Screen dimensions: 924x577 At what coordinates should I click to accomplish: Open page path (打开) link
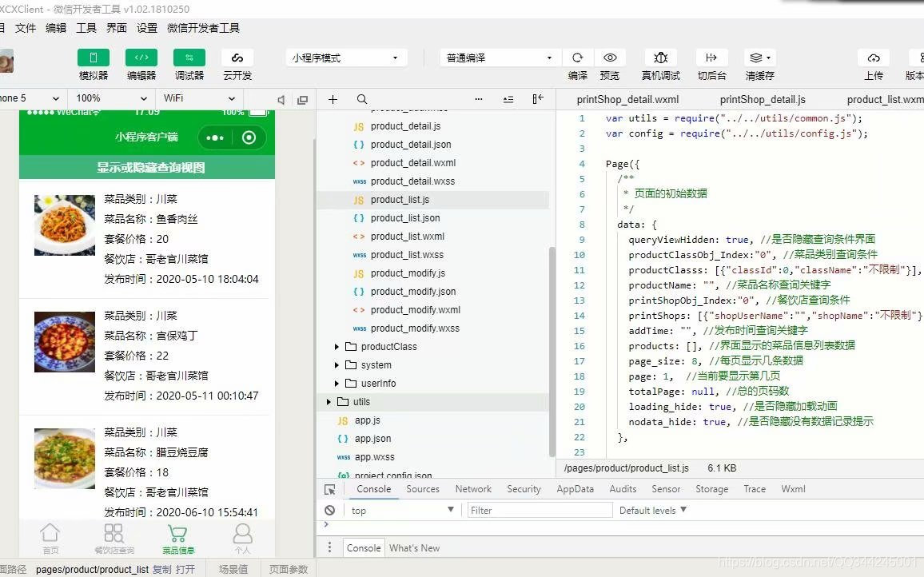coord(185,569)
